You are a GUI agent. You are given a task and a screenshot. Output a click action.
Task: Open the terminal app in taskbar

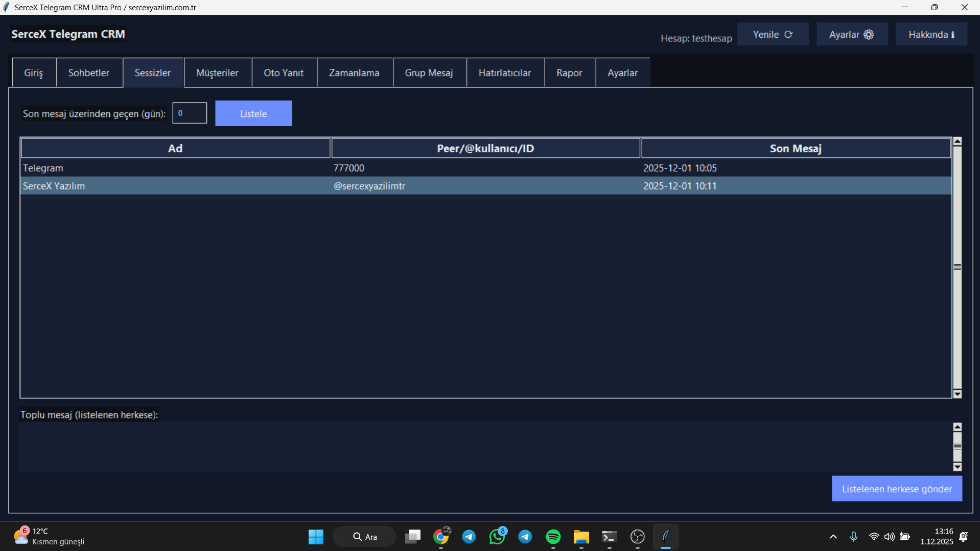click(609, 537)
